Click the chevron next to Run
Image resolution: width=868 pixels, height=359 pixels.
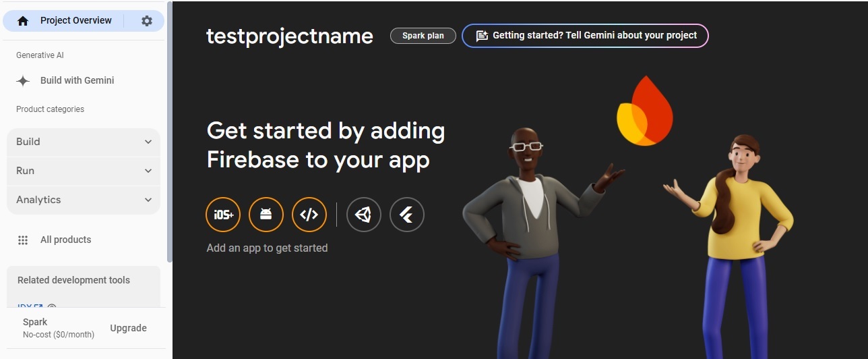click(148, 171)
